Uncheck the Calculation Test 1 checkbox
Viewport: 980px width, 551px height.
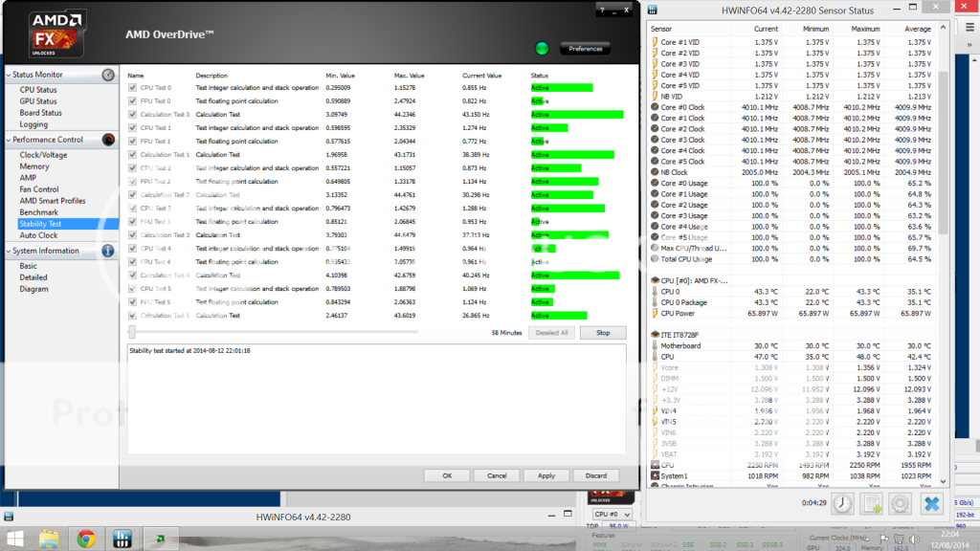132,154
